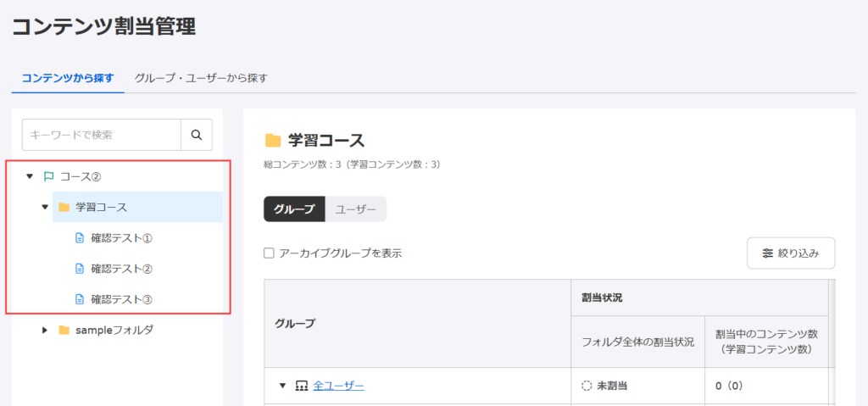Open the 絞り込み filter button

tap(791, 253)
